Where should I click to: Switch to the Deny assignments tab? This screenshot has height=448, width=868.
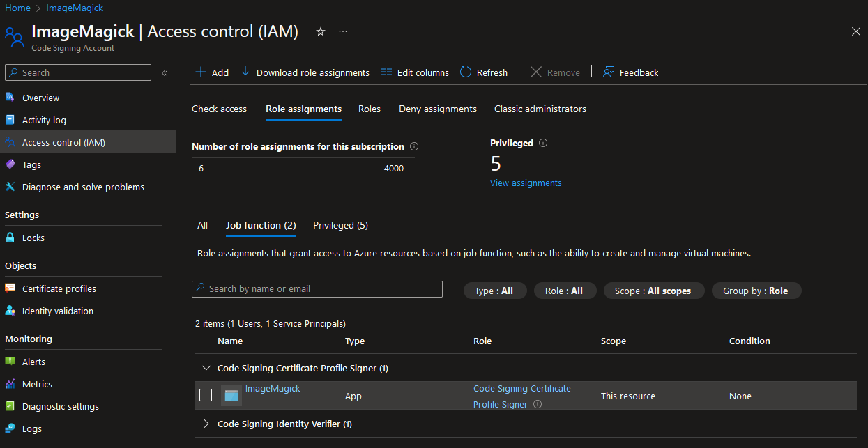(437, 109)
